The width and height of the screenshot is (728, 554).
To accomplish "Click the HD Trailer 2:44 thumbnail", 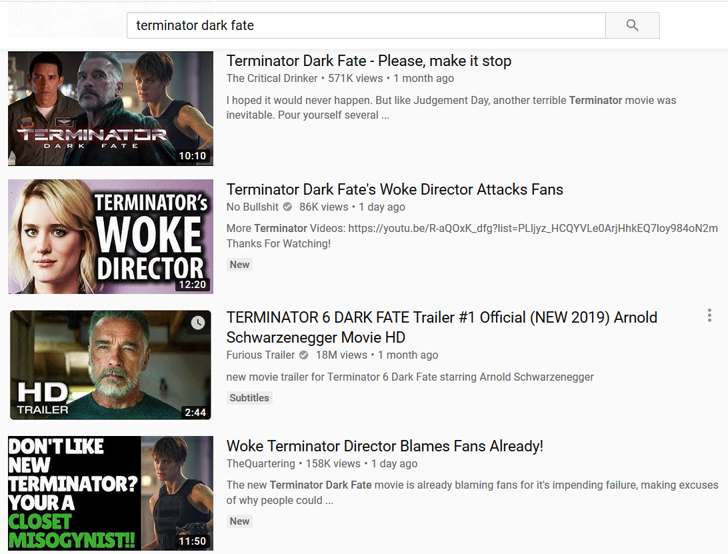I will [110, 365].
